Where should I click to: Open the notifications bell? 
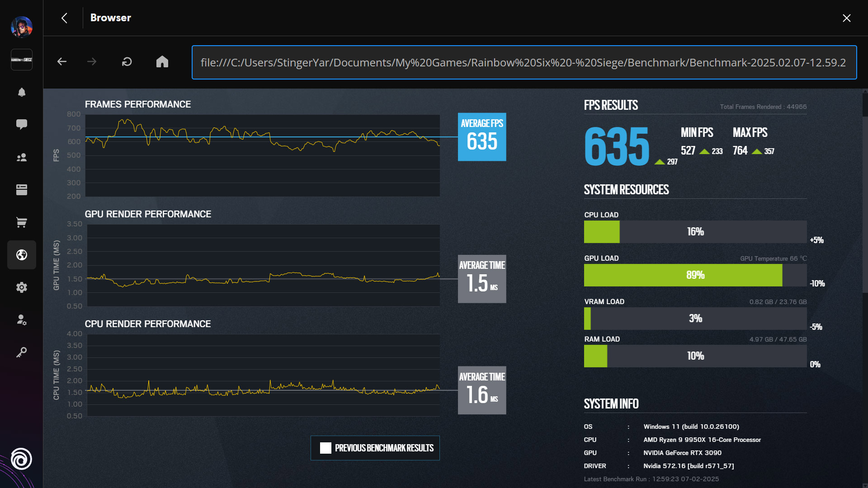tap(21, 92)
